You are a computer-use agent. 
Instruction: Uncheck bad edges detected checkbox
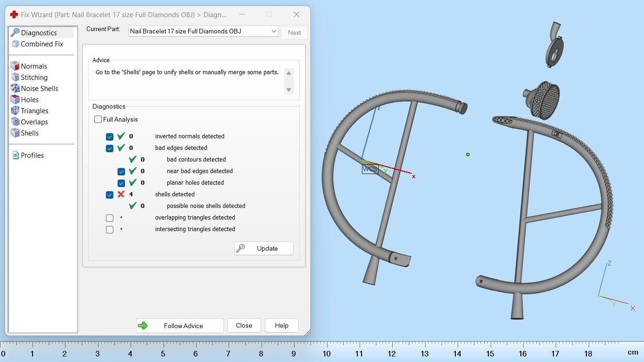(x=110, y=148)
